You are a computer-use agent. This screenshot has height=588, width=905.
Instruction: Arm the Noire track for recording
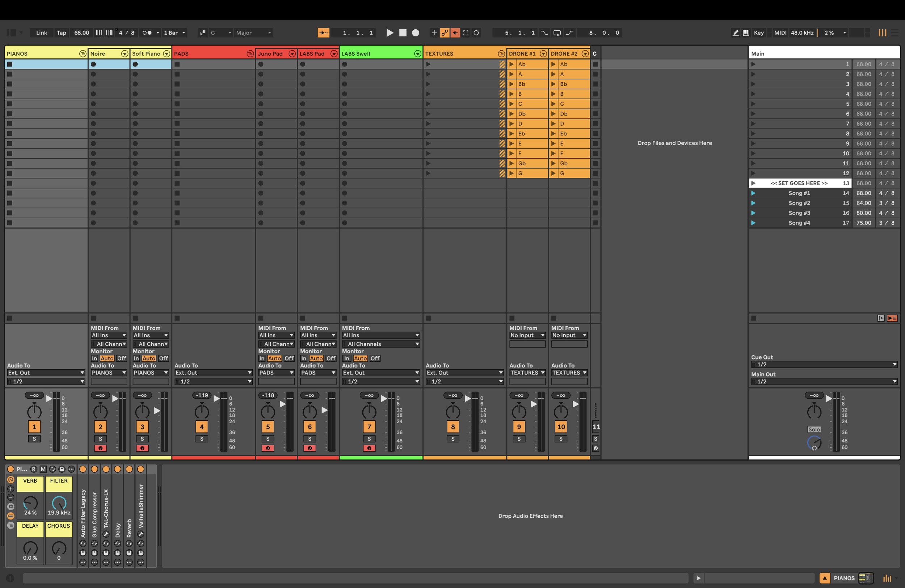point(100,448)
